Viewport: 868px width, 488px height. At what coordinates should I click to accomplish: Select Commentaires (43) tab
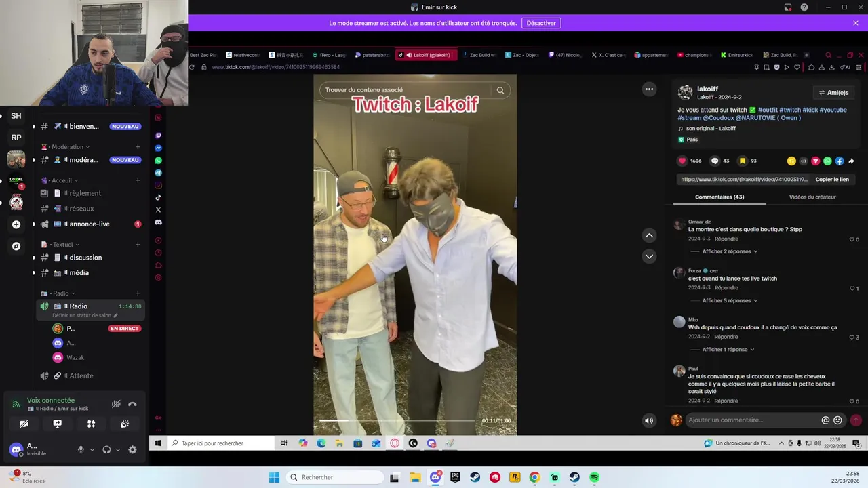pyautogui.click(x=719, y=197)
